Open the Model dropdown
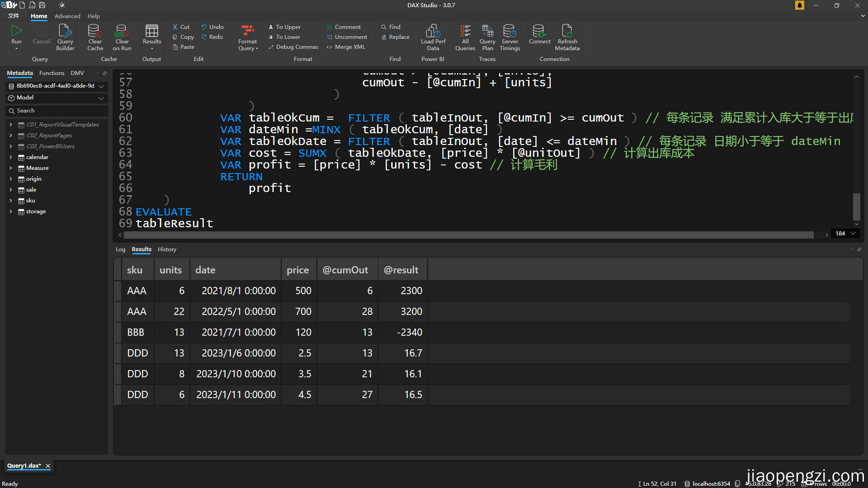This screenshot has width=868, height=488. pos(101,98)
